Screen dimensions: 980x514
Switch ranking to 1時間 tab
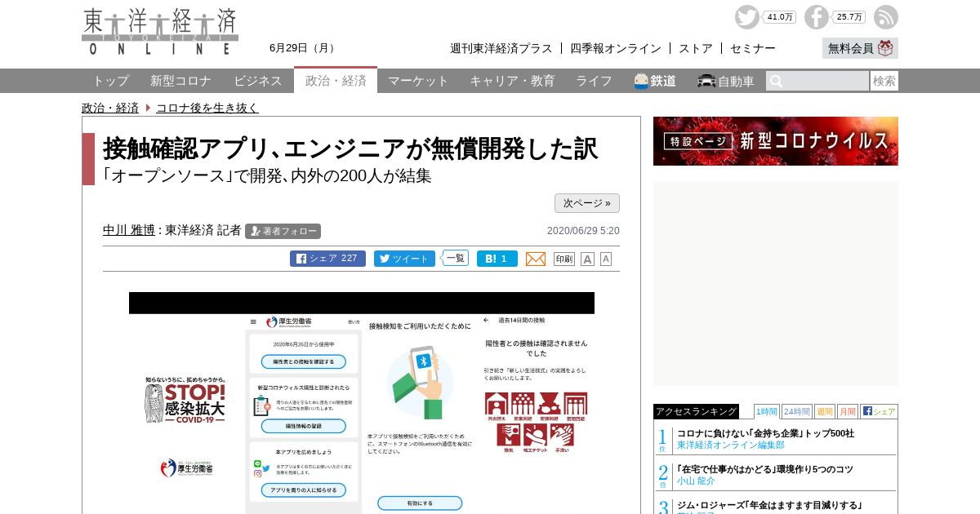coord(767,411)
